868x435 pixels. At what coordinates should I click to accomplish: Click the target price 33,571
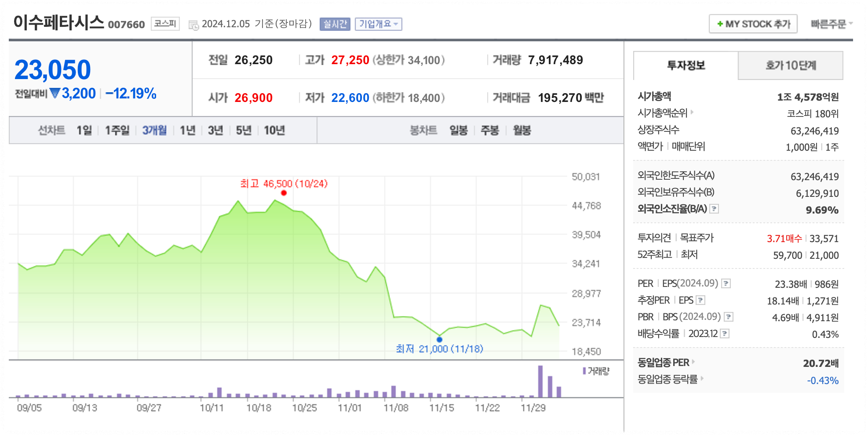point(824,239)
